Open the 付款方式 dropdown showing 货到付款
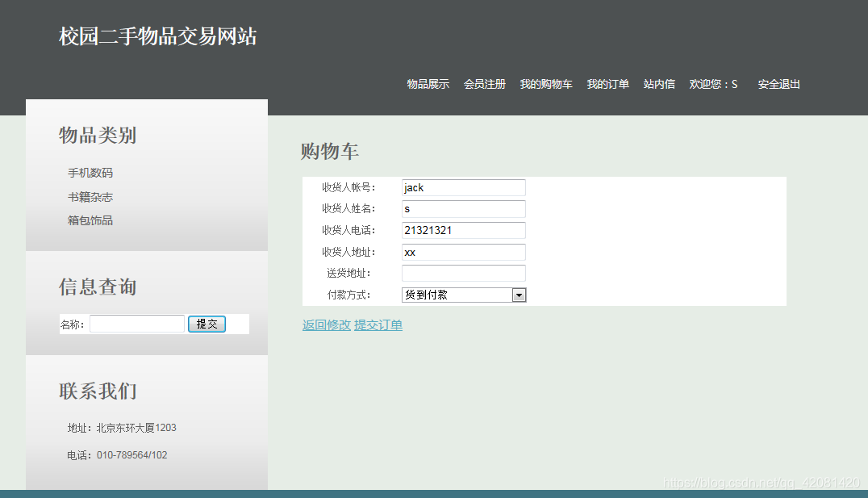The image size is (868, 498). pos(464,295)
